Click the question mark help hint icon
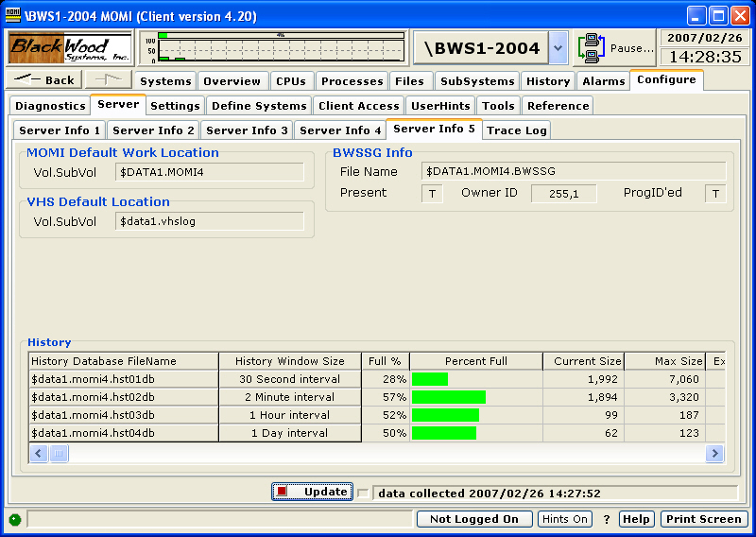 tap(607, 520)
